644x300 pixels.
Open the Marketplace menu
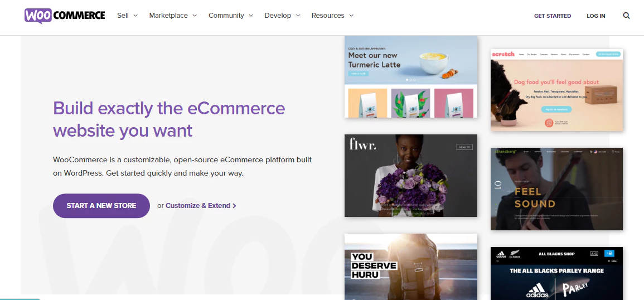tap(168, 16)
